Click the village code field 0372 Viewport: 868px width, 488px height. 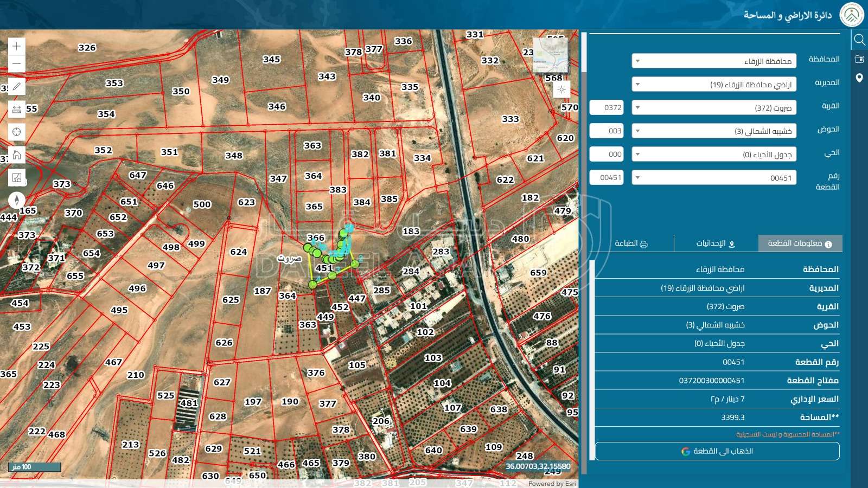pyautogui.click(x=607, y=108)
